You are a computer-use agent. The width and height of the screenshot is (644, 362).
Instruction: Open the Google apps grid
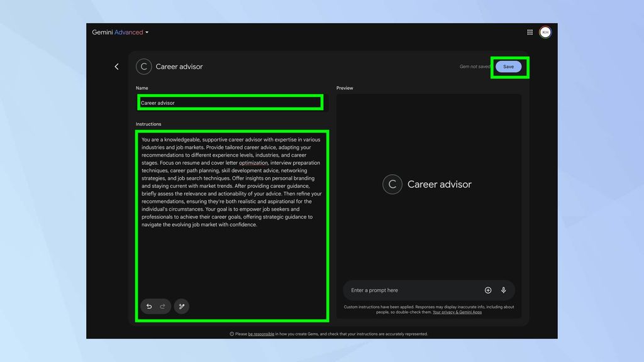[x=530, y=32]
